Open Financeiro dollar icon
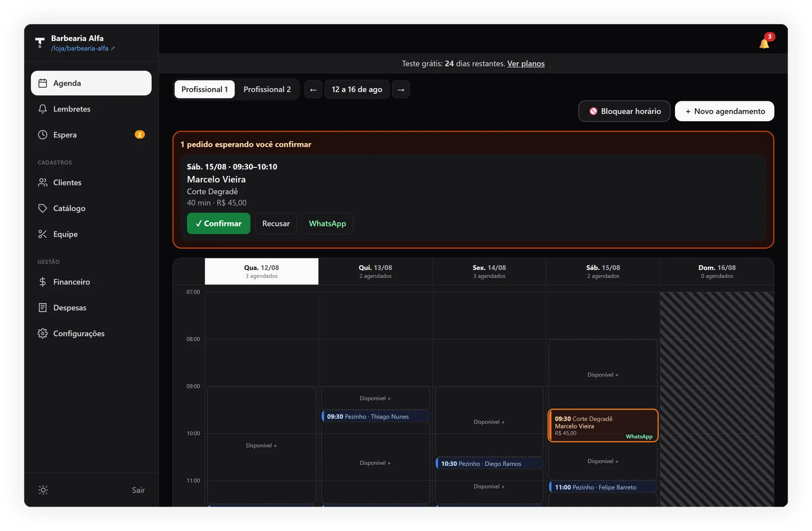The width and height of the screenshot is (812, 531). pos(43,281)
